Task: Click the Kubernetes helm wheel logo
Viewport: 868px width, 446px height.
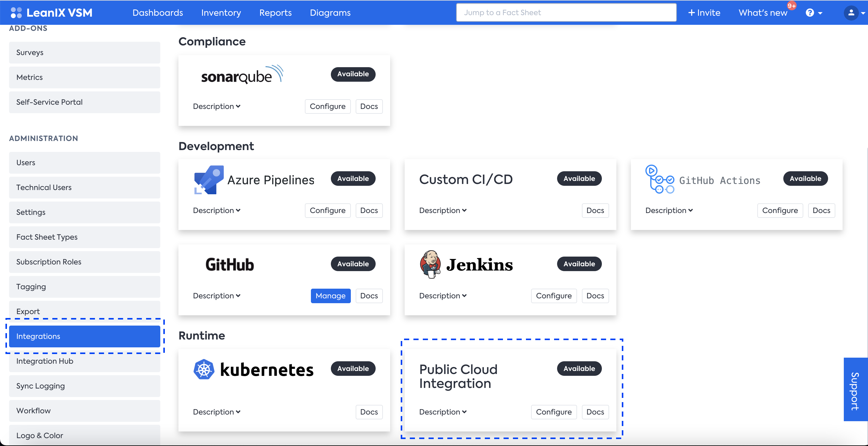Action: (204, 369)
